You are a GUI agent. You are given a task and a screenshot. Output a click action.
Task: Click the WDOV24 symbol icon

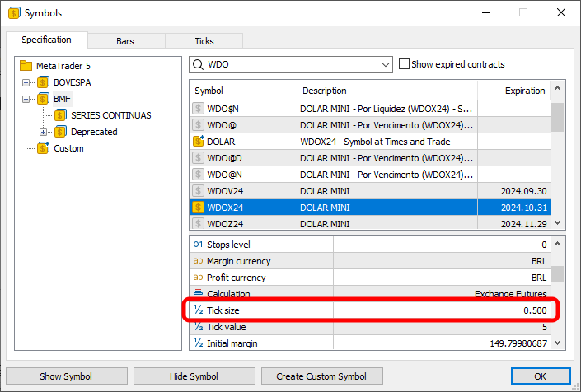click(199, 191)
